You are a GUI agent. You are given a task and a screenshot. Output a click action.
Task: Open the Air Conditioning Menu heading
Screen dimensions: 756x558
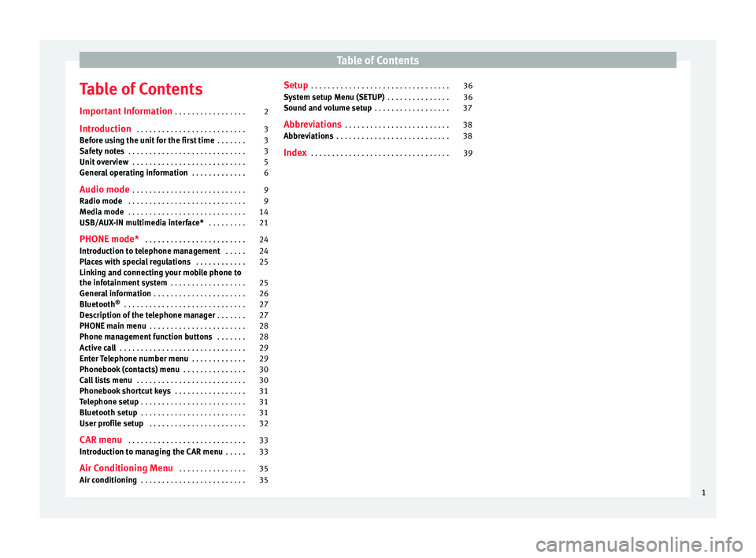[x=128, y=468]
